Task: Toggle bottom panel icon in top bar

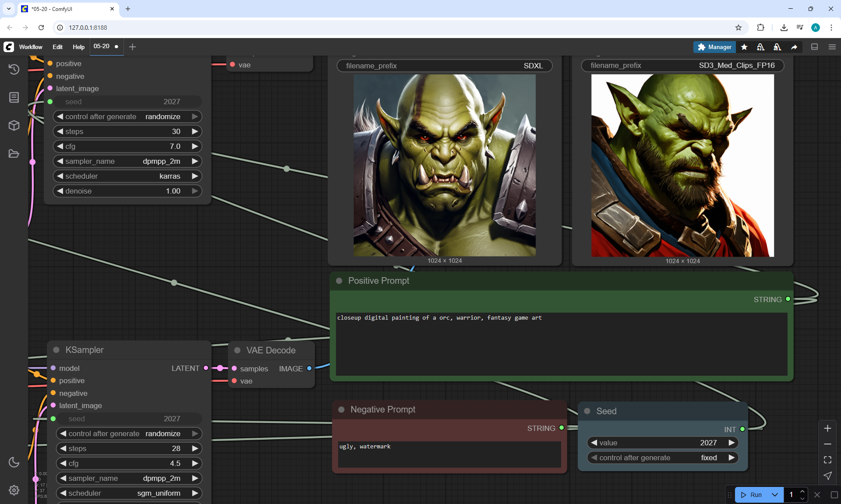Action: 815,47
